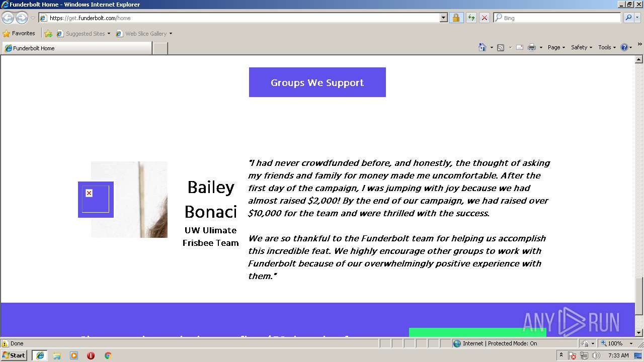
Task: Show hidden system tray icons
Action: tap(561, 355)
